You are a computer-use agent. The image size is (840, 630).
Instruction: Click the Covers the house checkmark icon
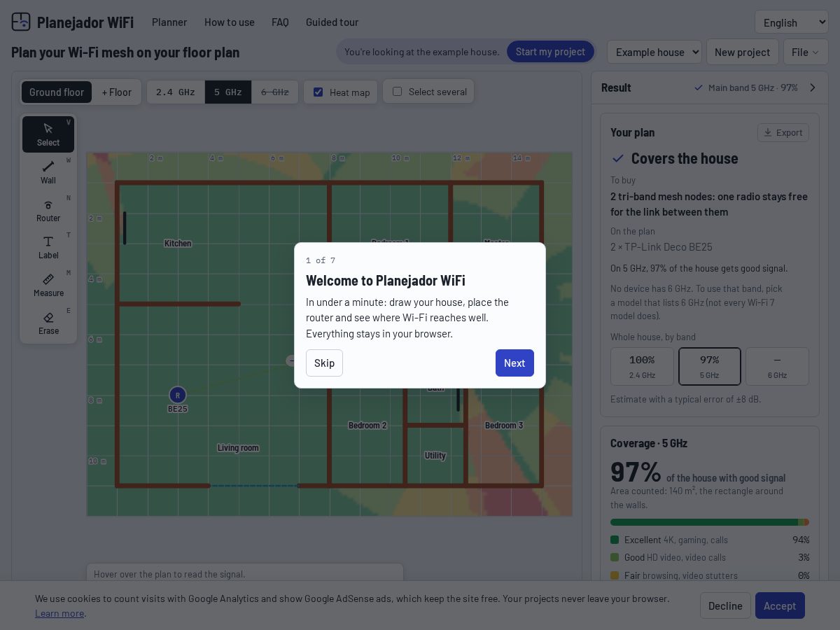click(x=618, y=158)
